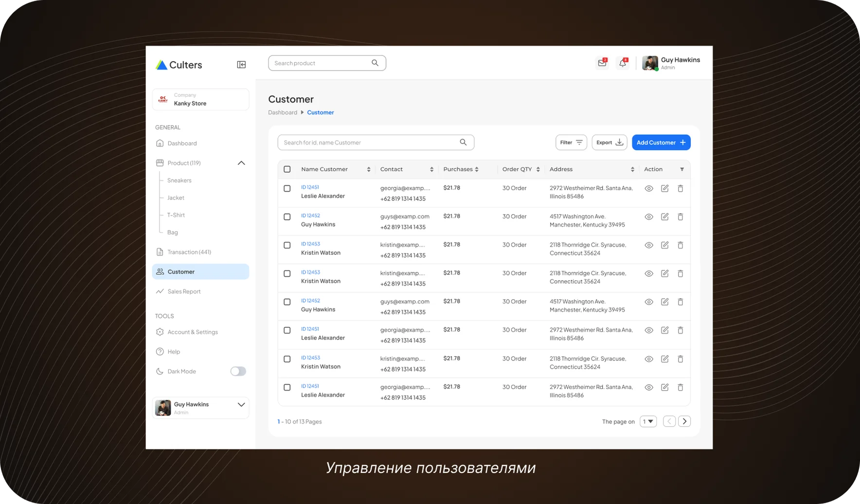Delete the second Kristin Watson row
Screen dimensions: 860x504
point(681,273)
